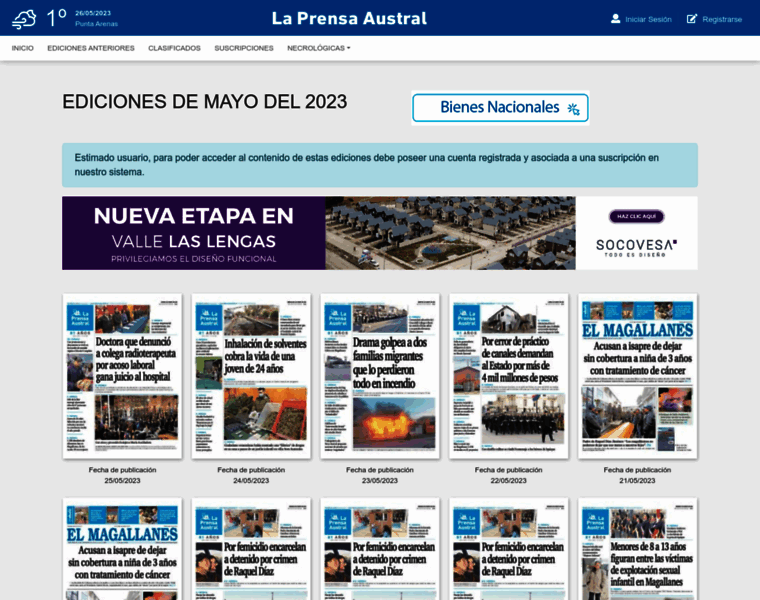The height and width of the screenshot is (600, 760).
Task: Click the La Prensa Austral site title
Action: click(349, 18)
